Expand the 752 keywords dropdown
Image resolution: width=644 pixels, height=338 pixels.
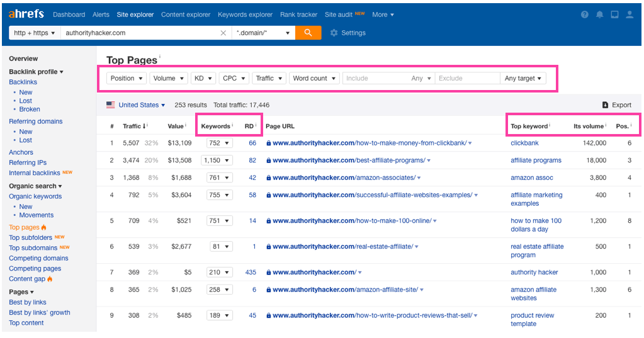click(x=220, y=143)
